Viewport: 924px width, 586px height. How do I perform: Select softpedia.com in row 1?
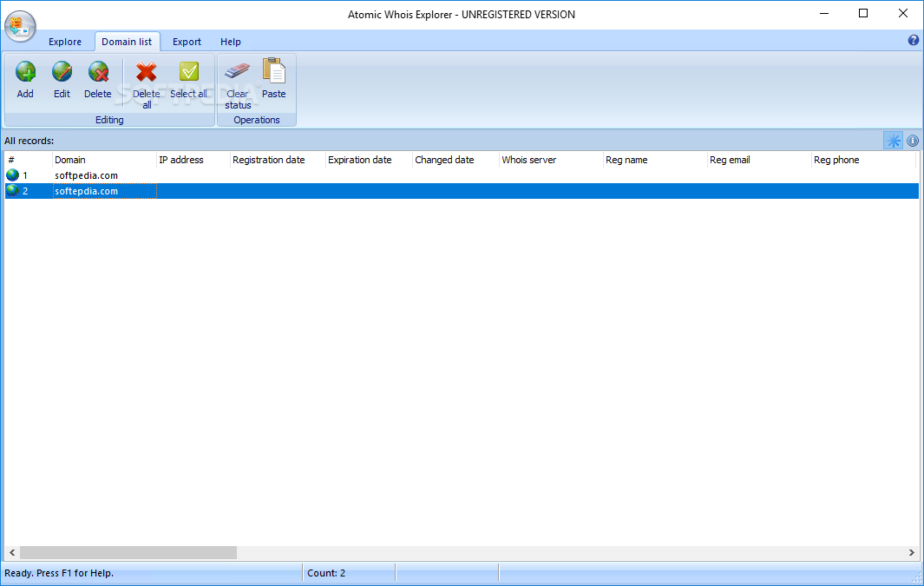(86, 175)
